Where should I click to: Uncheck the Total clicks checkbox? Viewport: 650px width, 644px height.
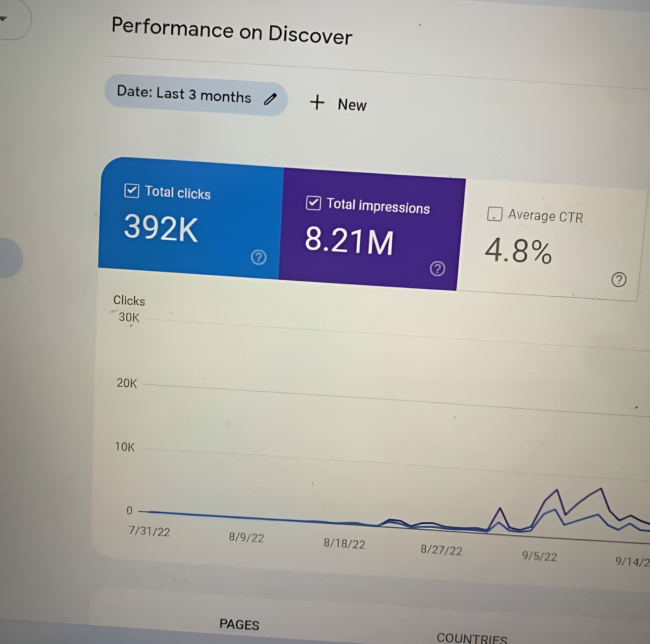(x=131, y=191)
